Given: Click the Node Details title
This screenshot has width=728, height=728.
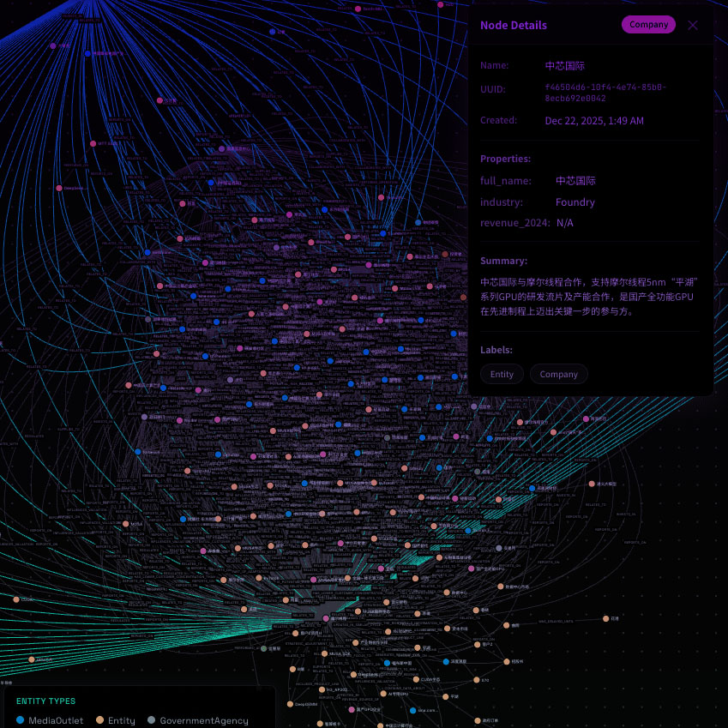Looking at the screenshot, I should click(513, 25).
